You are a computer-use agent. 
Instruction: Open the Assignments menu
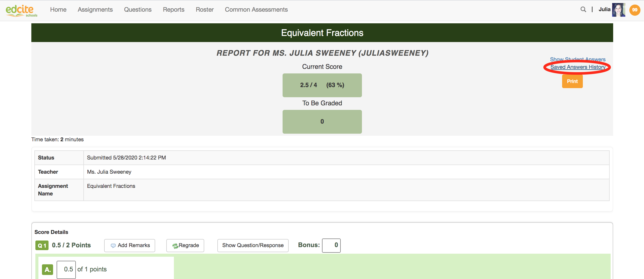(95, 10)
